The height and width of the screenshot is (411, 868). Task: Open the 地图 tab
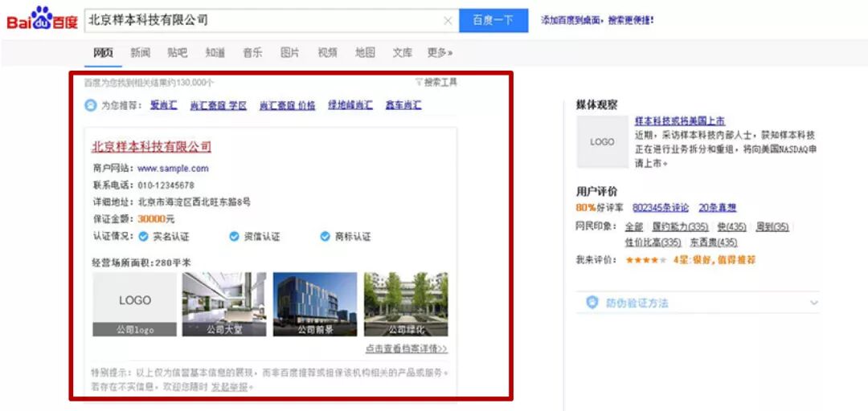[365, 52]
